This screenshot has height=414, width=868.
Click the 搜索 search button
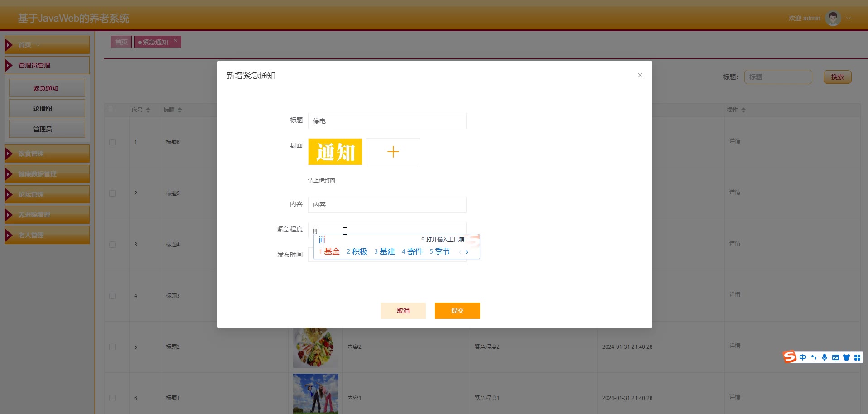(x=837, y=77)
